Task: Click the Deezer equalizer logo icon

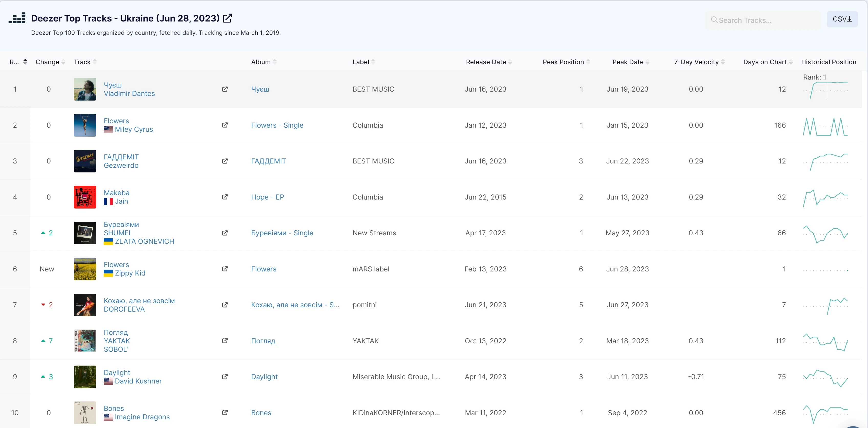Action: [17, 18]
